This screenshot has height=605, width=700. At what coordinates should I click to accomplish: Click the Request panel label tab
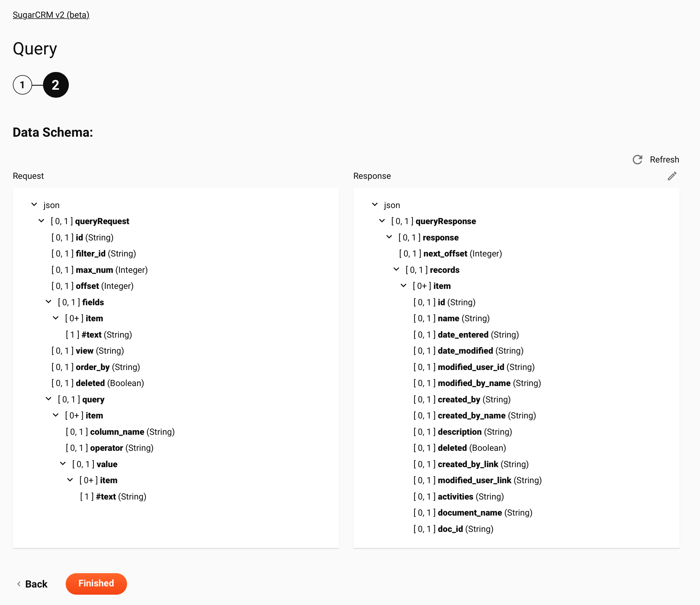click(29, 176)
